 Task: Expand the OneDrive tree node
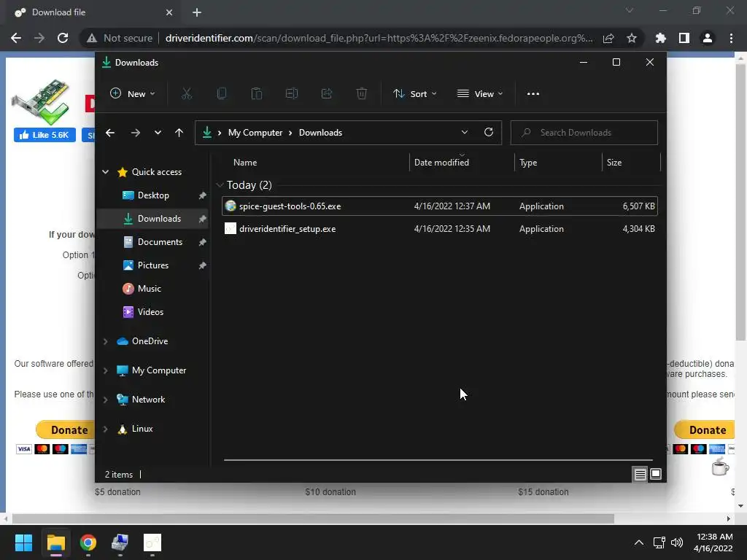pos(105,341)
